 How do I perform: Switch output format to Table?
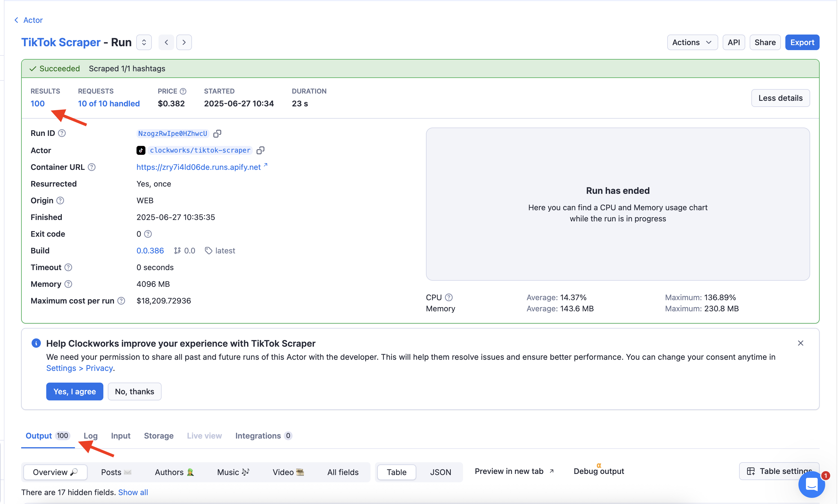(396, 472)
